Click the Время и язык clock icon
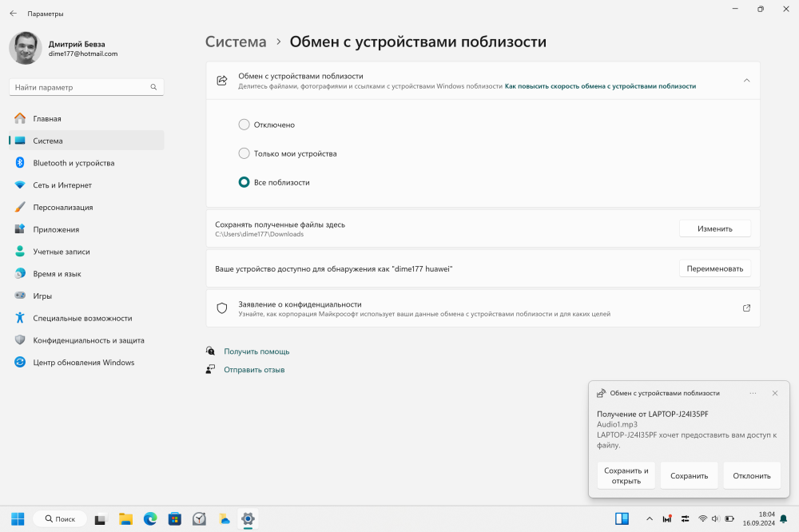This screenshot has height=532, width=799. coord(20,274)
